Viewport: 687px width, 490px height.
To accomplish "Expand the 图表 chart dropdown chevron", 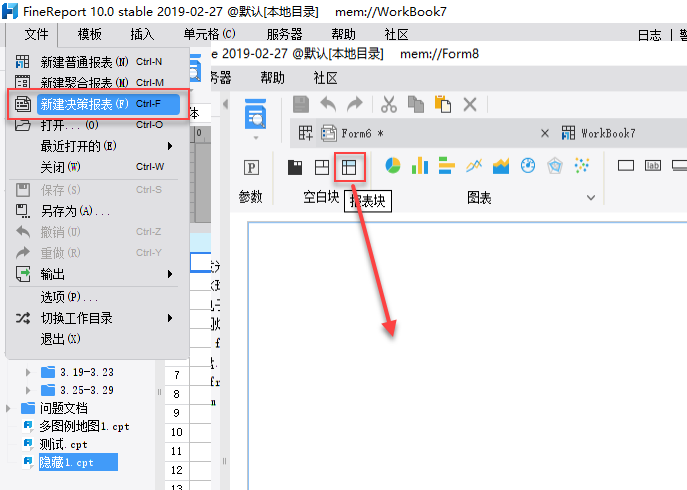I will 591,198.
